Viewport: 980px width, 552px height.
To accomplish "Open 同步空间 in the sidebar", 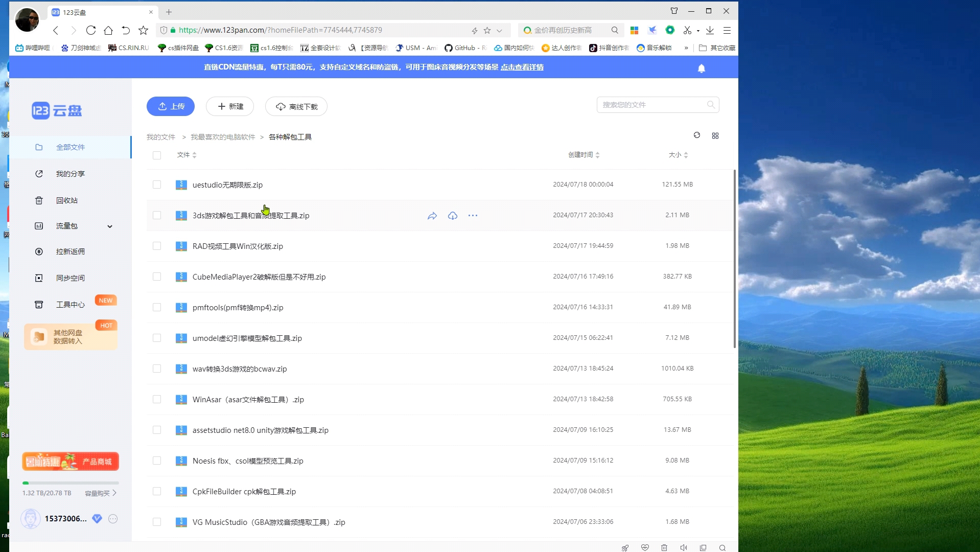I will tap(71, 278).
